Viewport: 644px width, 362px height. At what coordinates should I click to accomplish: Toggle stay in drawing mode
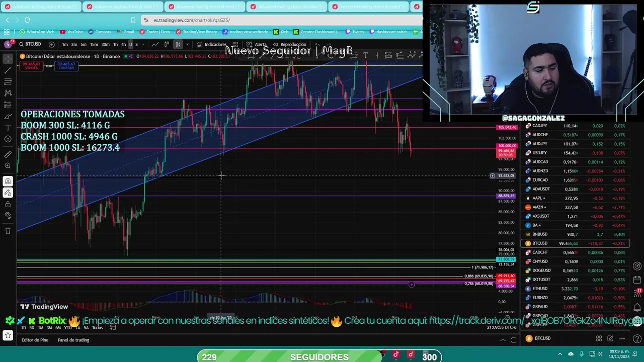pos(8,193)
